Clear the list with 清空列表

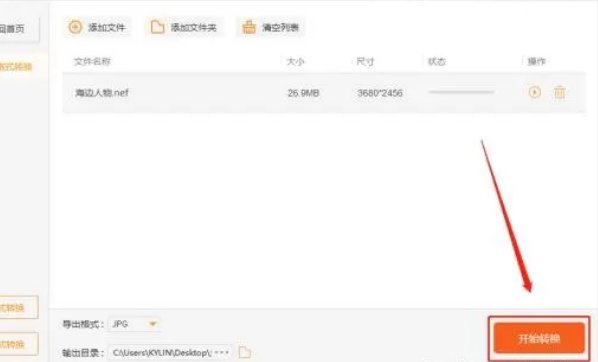click(270, 27)
